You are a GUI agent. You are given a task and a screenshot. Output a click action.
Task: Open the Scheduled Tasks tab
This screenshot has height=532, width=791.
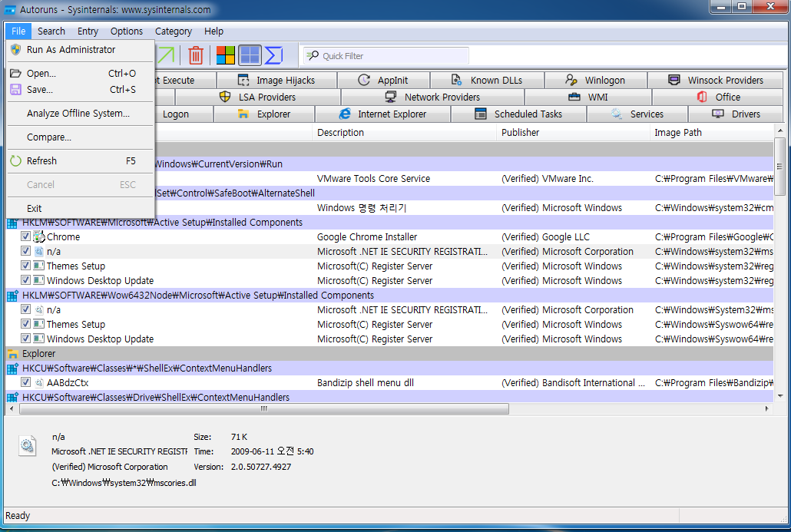pos(518,114)
